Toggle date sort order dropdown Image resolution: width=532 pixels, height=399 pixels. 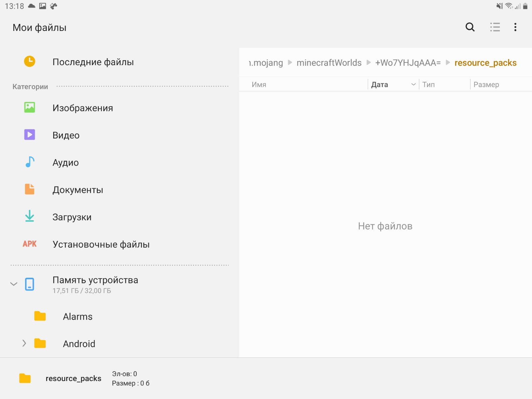[413, 84]
